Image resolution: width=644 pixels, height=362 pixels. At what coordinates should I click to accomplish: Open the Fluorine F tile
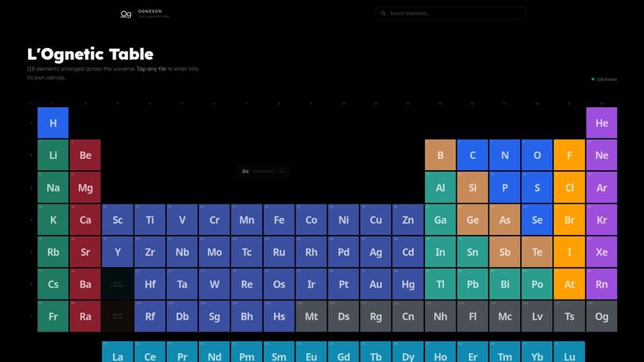pos(569,155)
